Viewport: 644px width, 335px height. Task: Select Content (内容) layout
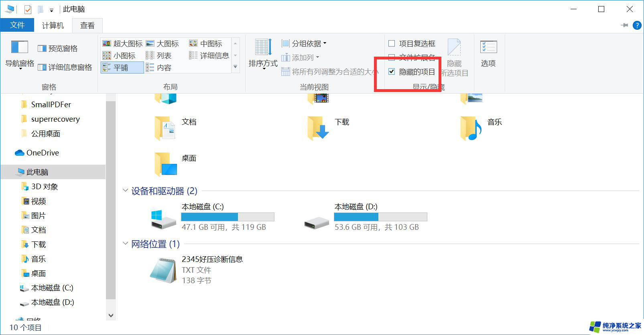pos(158,67)
